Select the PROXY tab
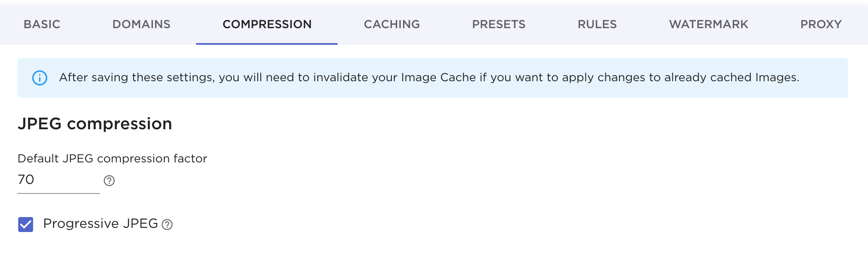This screenshot has height=261, width=868. click(821, 24)
